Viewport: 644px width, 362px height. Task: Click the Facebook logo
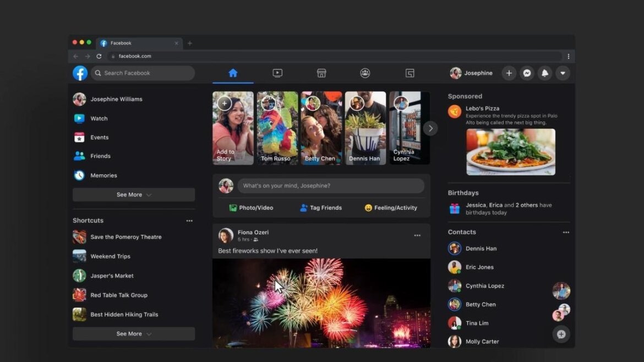click(x=80, y=73)
